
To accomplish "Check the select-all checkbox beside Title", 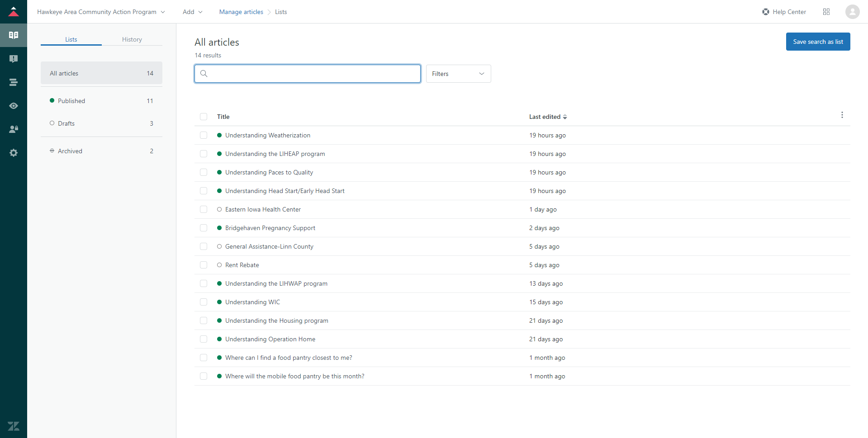I will click(x=204, y=117).
